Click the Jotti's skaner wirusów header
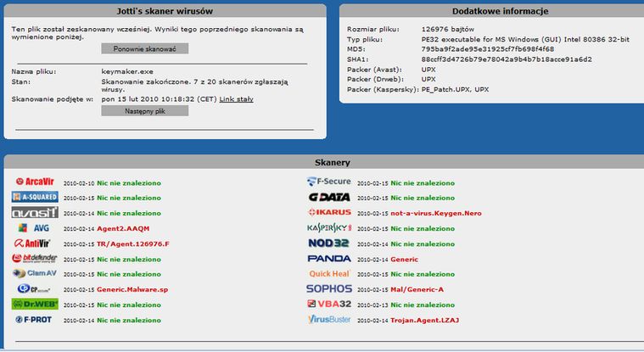This screenshot has width=644, height=352. tap(165, 11)
